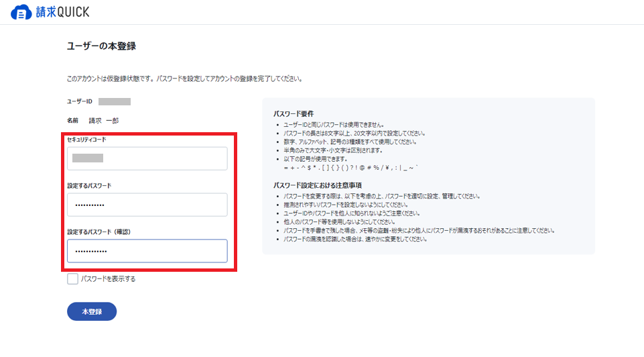Viewport: 644px width, 357px height.
Task: Click the 漏洩を認識した場合 note
Action: point(355,240)
